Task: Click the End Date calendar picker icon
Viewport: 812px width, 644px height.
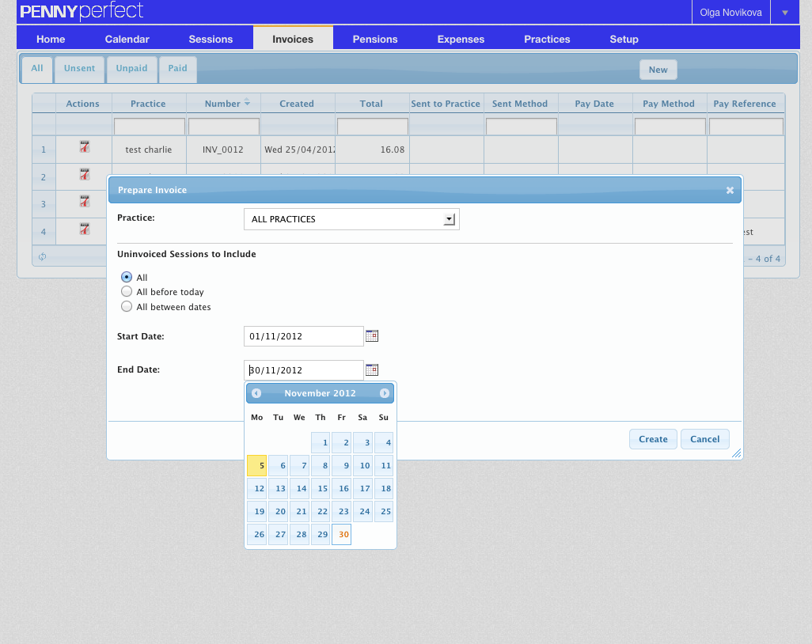Action: coord(372,369)
